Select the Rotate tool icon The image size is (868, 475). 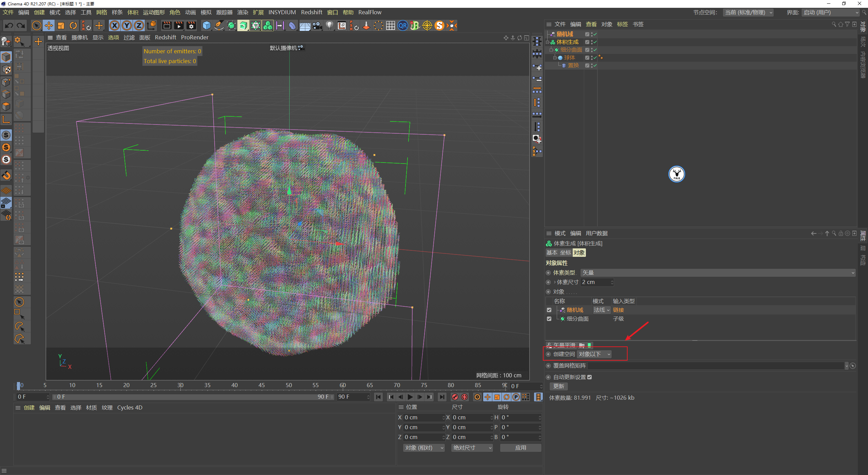(73, 25)
